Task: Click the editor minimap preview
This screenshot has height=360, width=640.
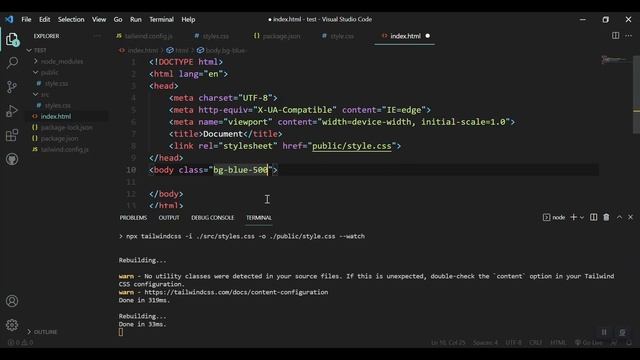Action: tap(615, 60)
